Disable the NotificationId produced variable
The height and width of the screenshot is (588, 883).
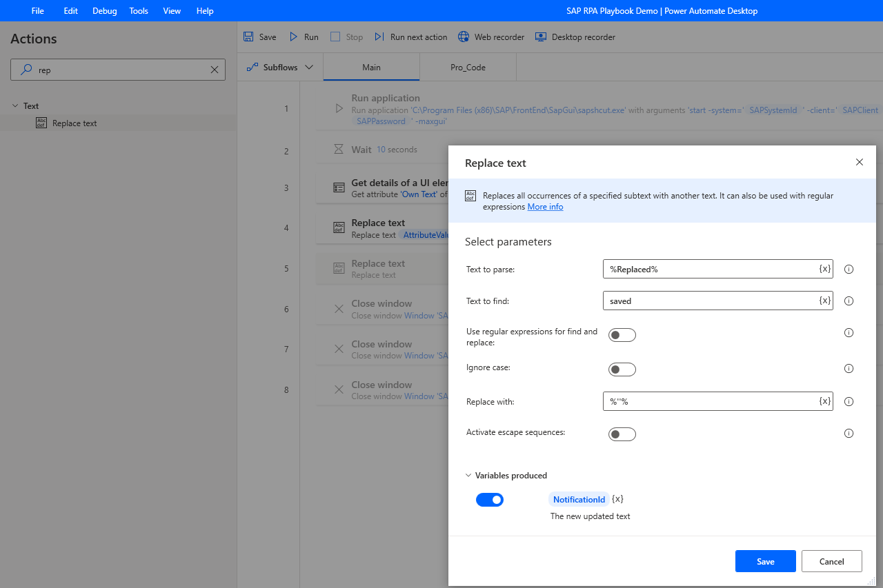[x=490, y=499]
